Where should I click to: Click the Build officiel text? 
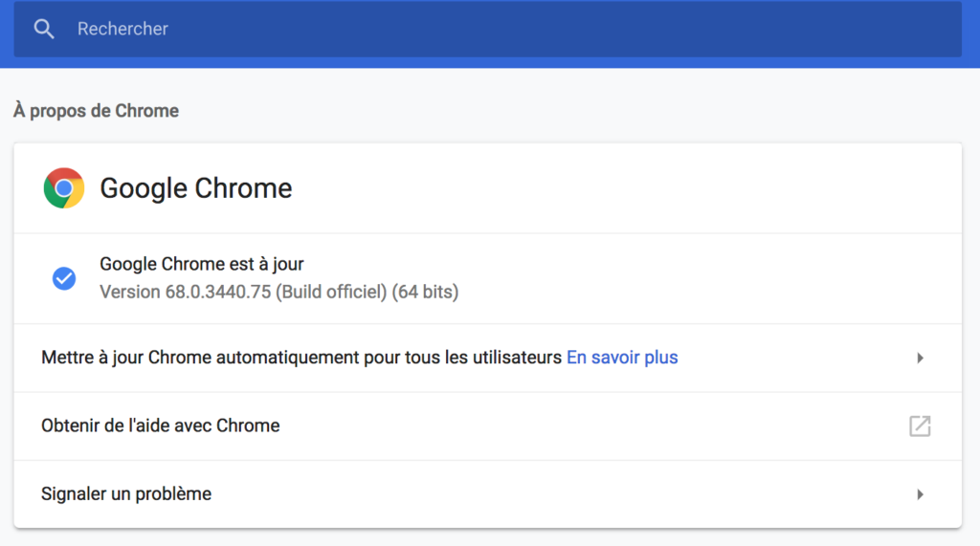tap(331, 292)
